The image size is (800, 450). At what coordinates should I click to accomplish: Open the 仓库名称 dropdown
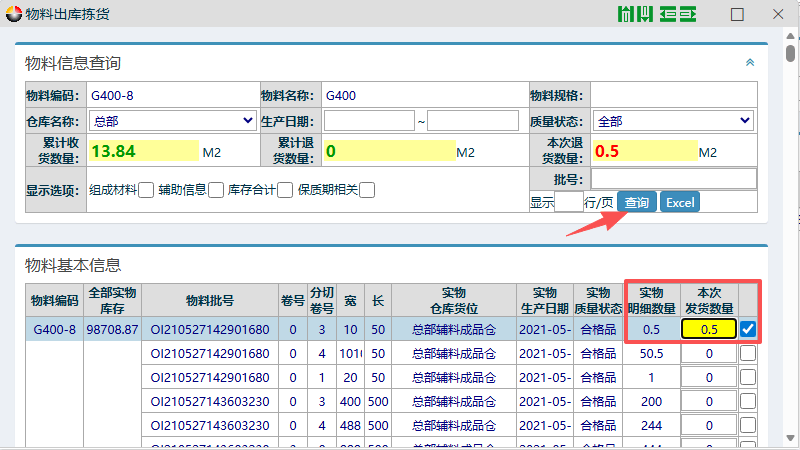point(172,121)
